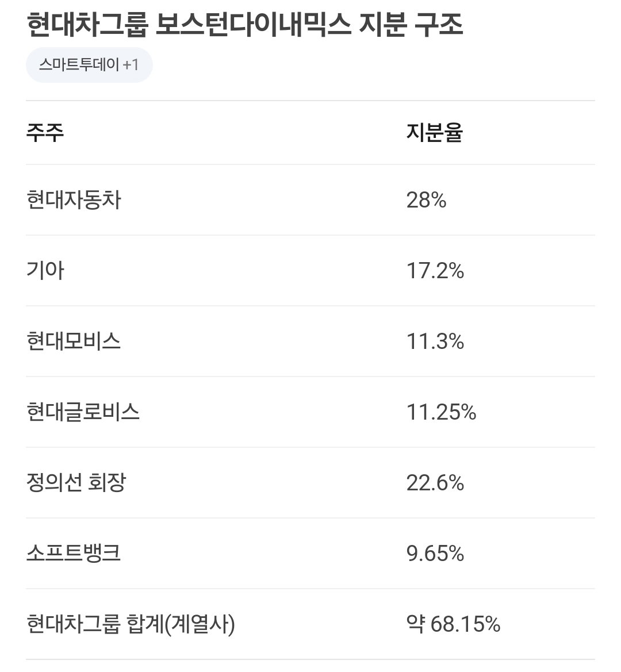
Task: Select the 현대모비스 row label
Action: click(x=74, y=341)
